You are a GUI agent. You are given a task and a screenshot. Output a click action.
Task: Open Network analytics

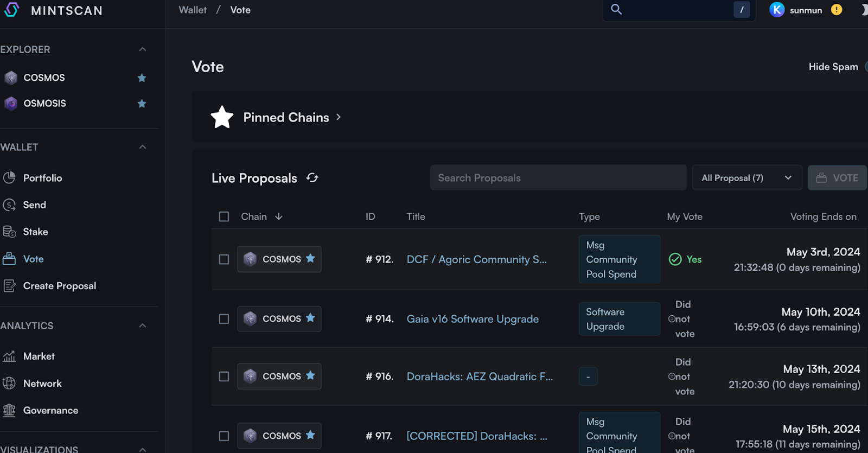42,384
